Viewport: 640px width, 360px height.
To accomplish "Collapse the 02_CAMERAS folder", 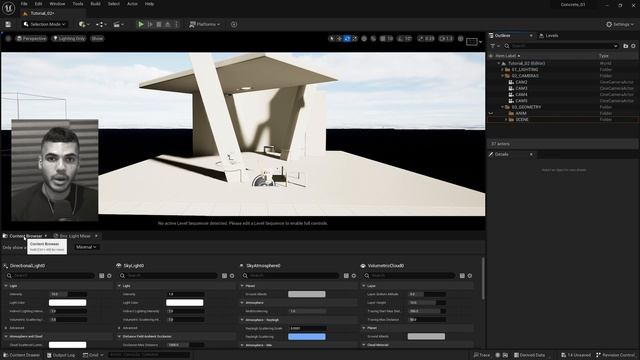I will [x=502, y=76].
